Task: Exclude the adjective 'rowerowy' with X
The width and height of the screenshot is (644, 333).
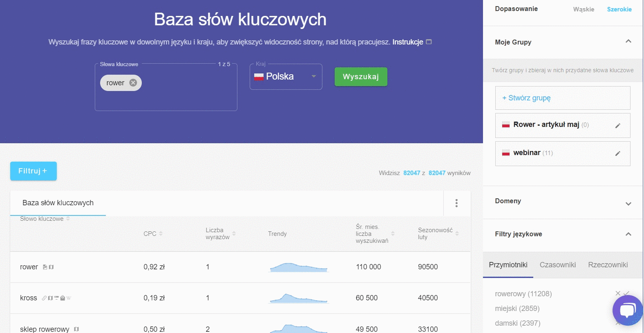Action: (x=618, y=293)
